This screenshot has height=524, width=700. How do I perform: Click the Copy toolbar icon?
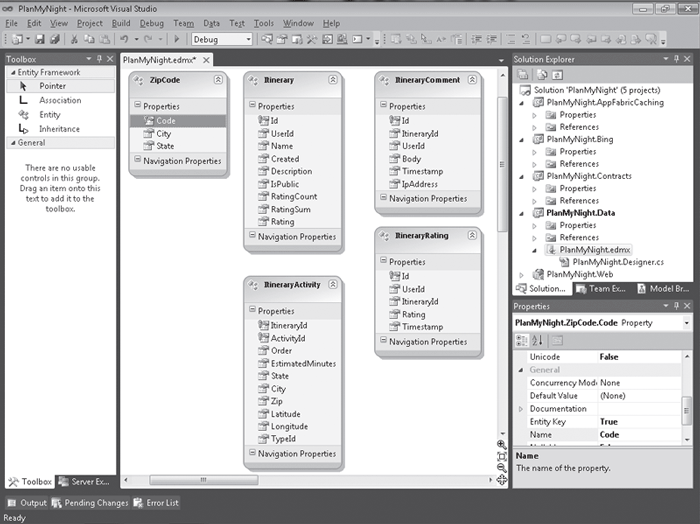[x=89, y=39]
